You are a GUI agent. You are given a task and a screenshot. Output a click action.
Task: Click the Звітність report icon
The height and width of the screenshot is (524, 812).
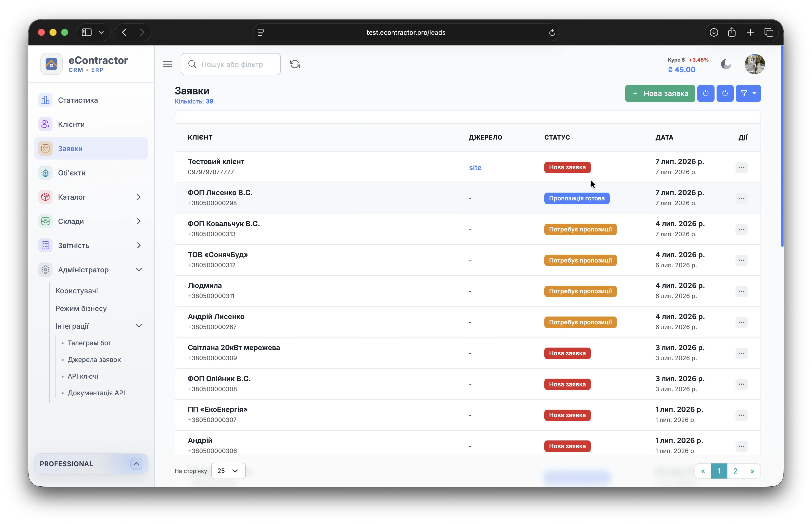[45, 245]
